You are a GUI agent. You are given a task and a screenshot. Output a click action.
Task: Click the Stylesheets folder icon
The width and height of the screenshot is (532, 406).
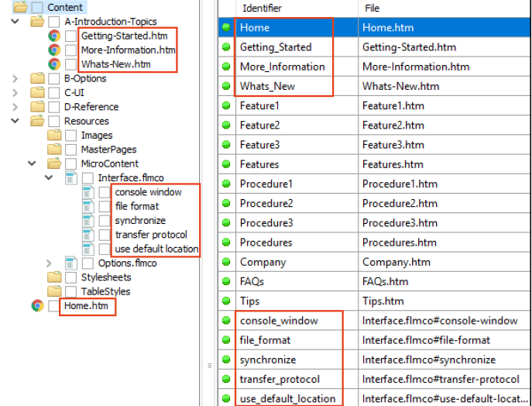coord(54,277)
